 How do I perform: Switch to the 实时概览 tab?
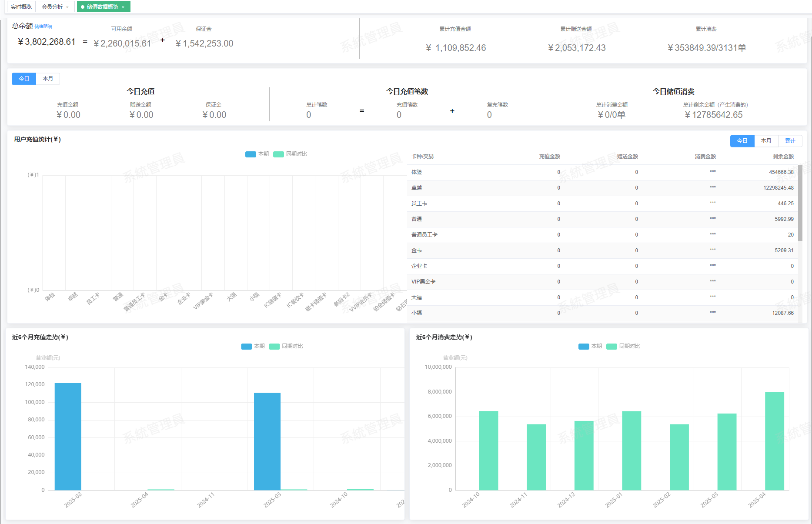click(x=21, y=7)
